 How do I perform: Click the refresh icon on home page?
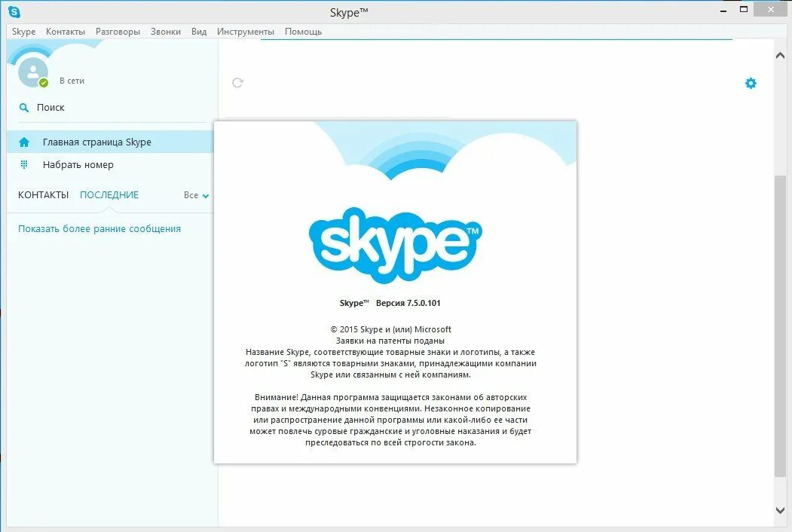click(x=238, y=82)
